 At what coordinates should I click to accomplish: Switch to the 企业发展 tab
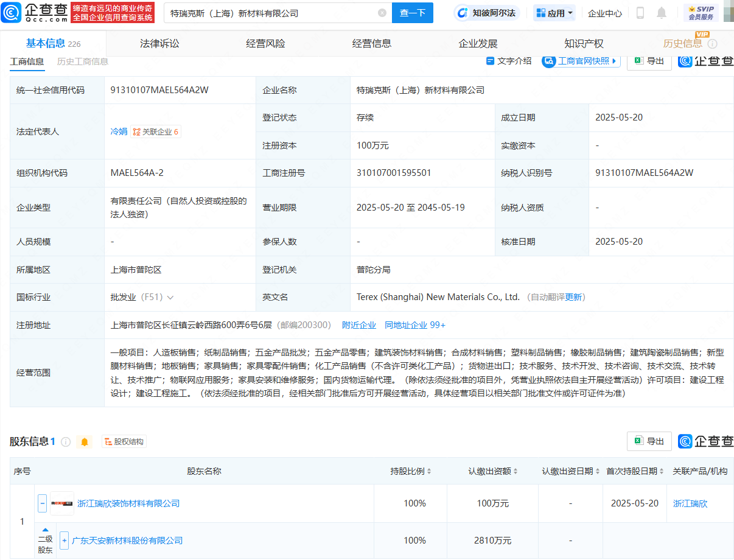pos(478,43)
